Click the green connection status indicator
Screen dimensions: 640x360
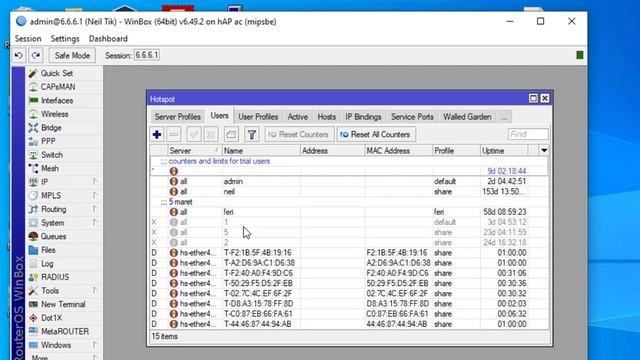tap(580, 55)
